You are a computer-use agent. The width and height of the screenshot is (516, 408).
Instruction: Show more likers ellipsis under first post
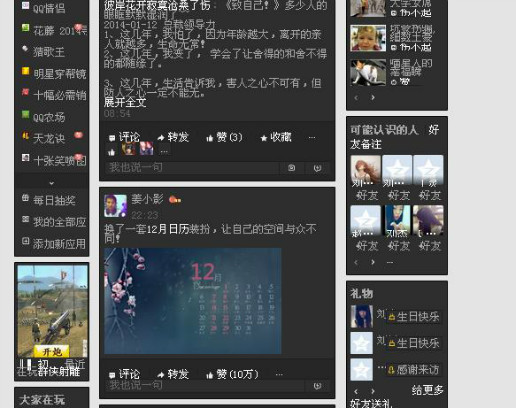(x=164, y=152)
